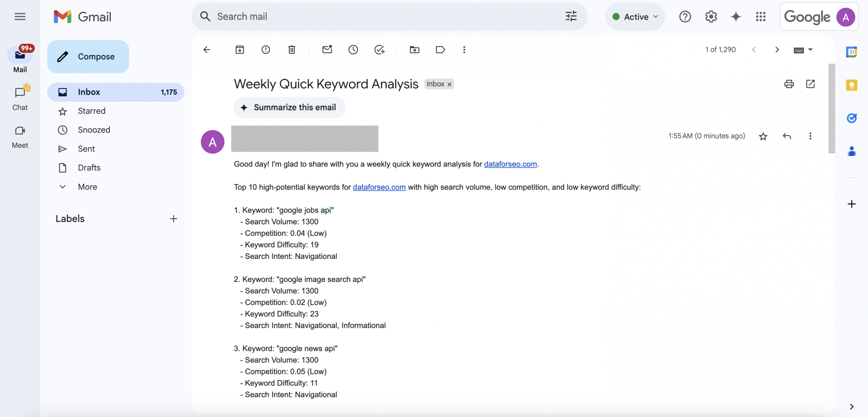Expand the More folders list

click(87, 187)
